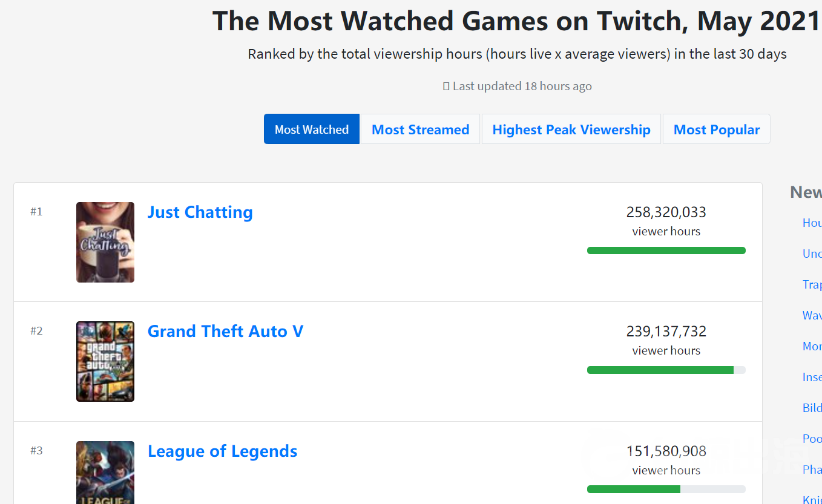Open the Just Chatting title link
822x504 pixels.
coord(200,212)
